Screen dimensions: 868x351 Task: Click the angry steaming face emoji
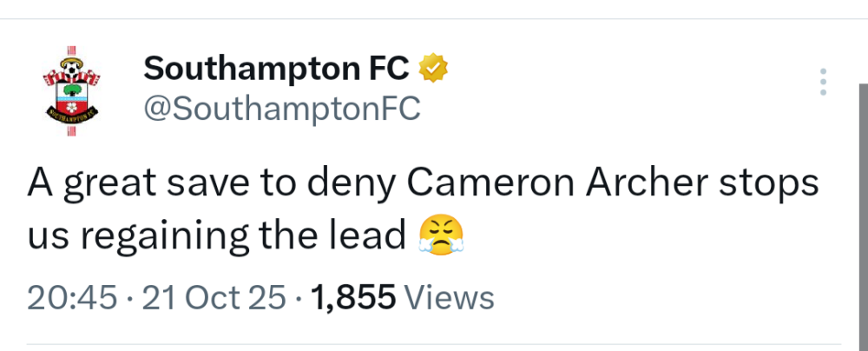coord(441,234)
